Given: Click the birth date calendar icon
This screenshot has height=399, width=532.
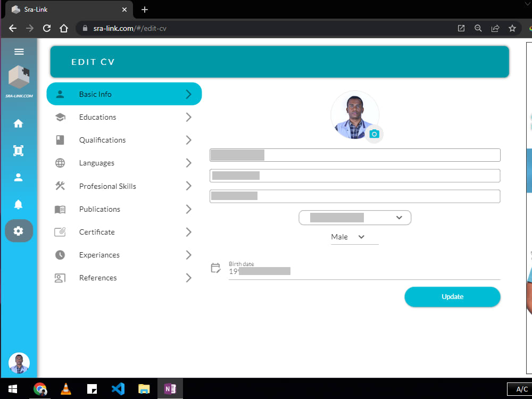Looking at the screenshot, I should coord(216,268).
